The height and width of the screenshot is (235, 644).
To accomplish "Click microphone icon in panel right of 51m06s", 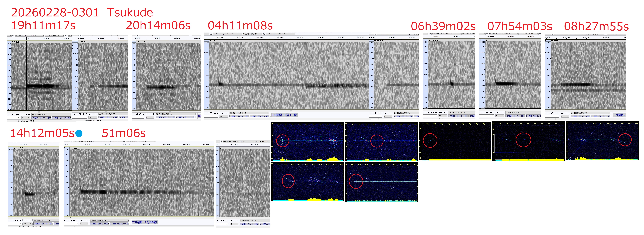I will (x=221, y=142).
